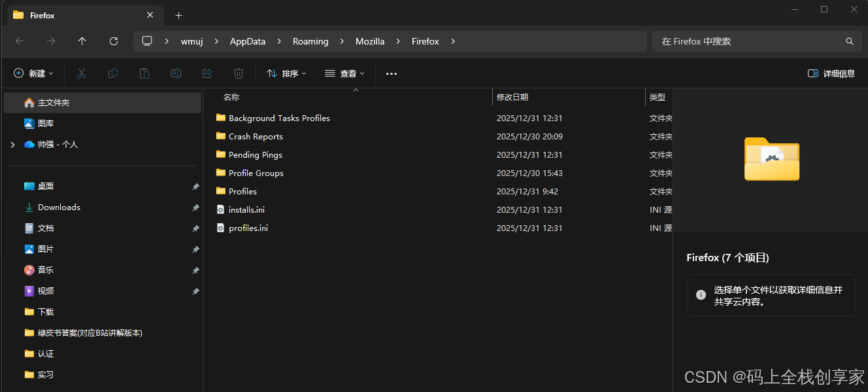Toggle the 详细信息 details pane
This screenshot has width=868, height=392.
click(x=831, y=73)
